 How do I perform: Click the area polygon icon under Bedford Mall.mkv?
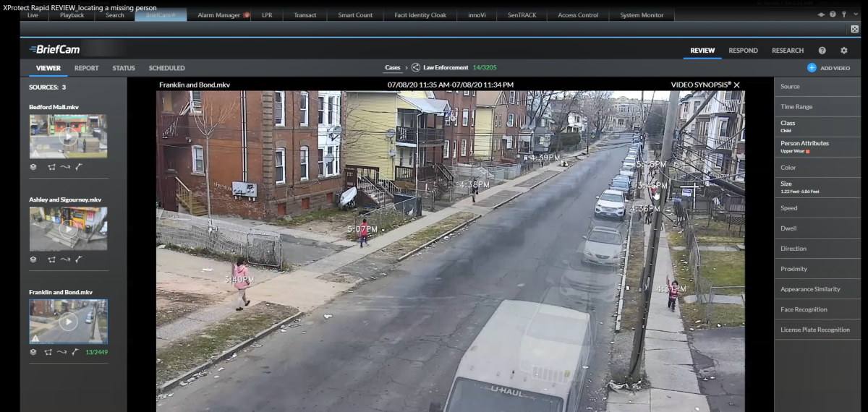pos(51,166)
